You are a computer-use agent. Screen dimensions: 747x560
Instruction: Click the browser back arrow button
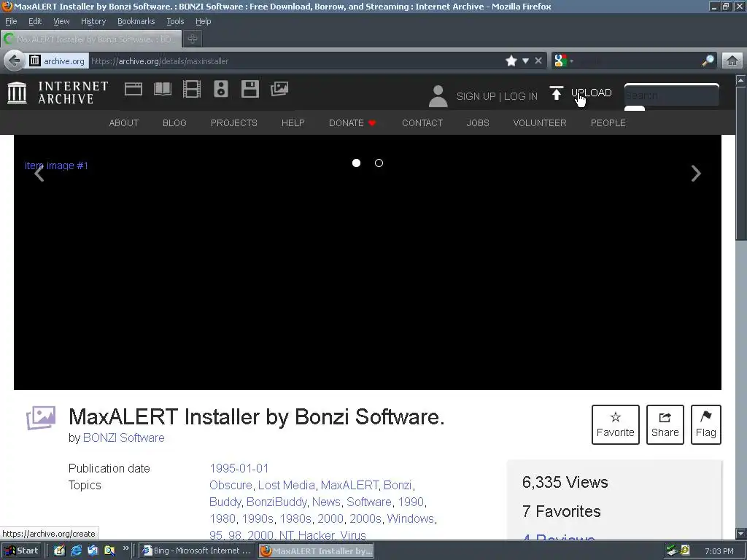(x=15, y=61)
